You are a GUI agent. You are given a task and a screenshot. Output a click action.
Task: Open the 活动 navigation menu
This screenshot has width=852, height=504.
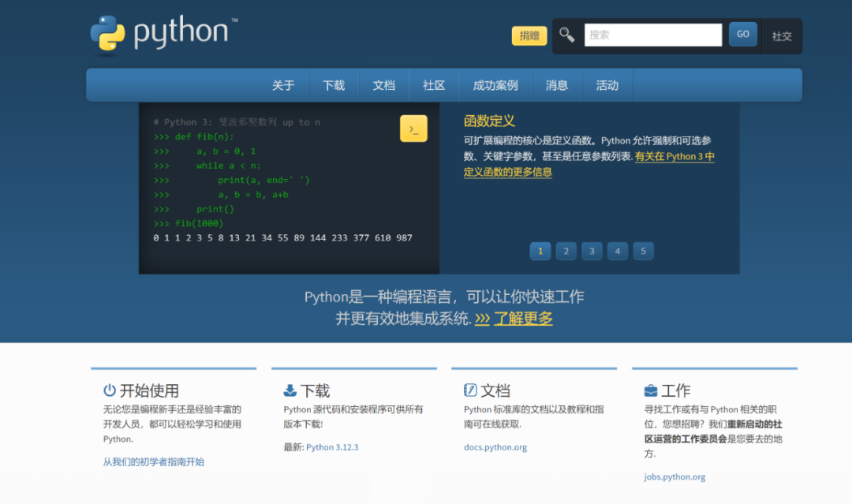coord(607,85)
